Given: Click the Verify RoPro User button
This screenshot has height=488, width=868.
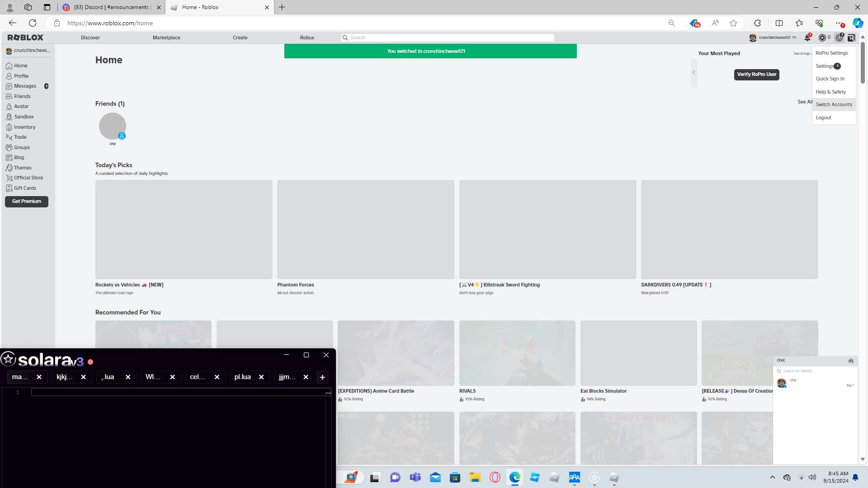Looking at the screenshot, I should point(757,75).
